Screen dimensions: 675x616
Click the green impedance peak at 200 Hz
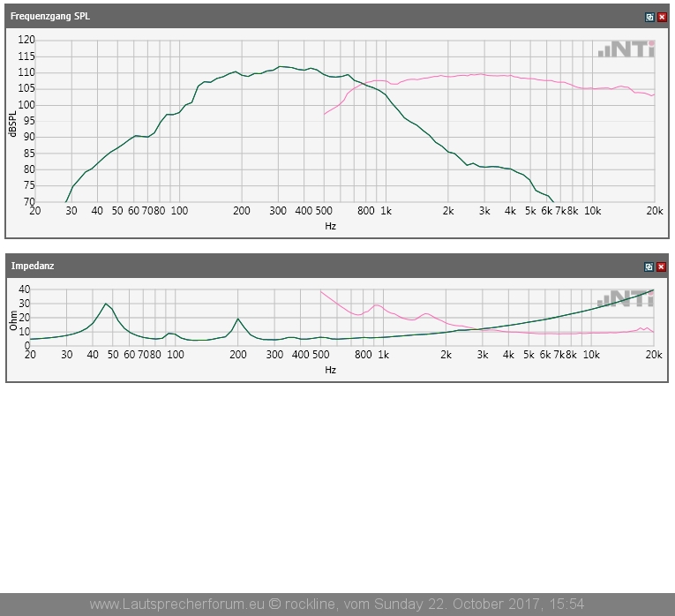click(x=238, y=319)
